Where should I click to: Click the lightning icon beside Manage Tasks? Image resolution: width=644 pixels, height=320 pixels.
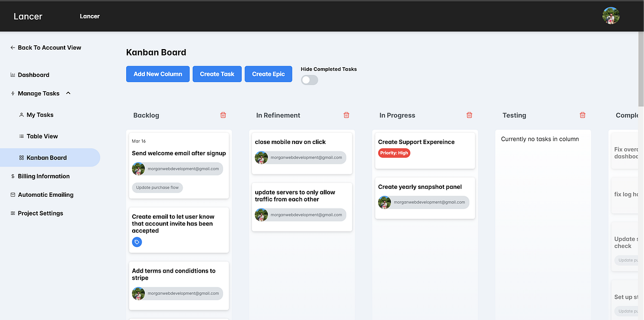click(13, 93)
